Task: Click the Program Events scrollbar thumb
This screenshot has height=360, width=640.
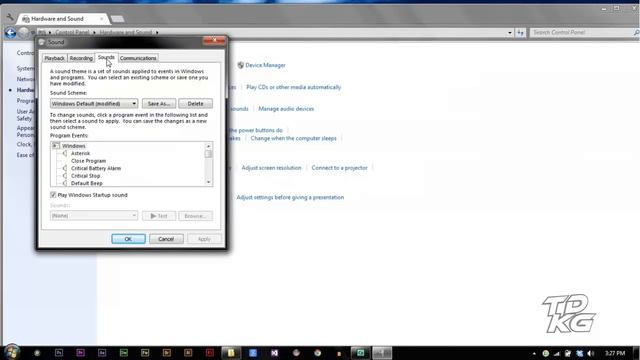Action: pos(209,154)
